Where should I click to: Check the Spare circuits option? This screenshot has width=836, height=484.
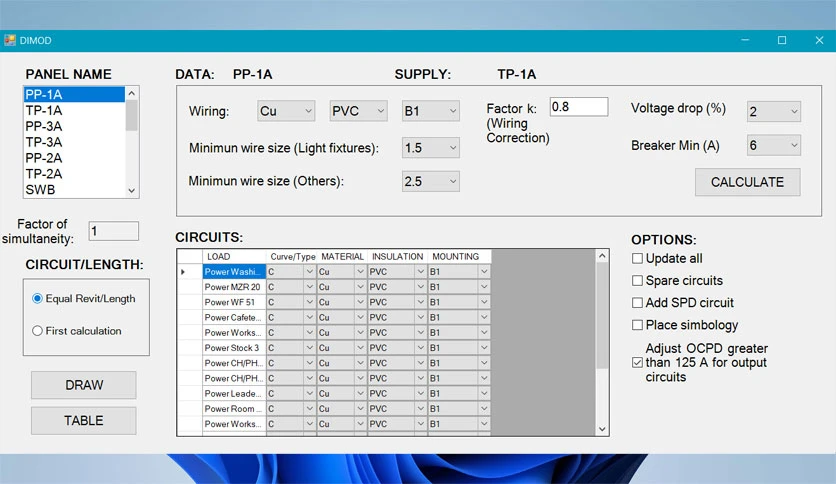tap(637, 280)
